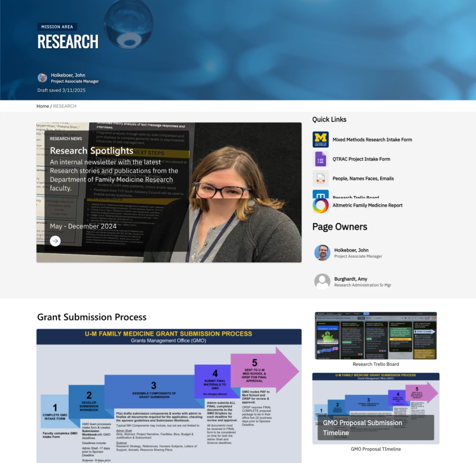
Task: Click the Quick Links heading
Action: point(329,119)
